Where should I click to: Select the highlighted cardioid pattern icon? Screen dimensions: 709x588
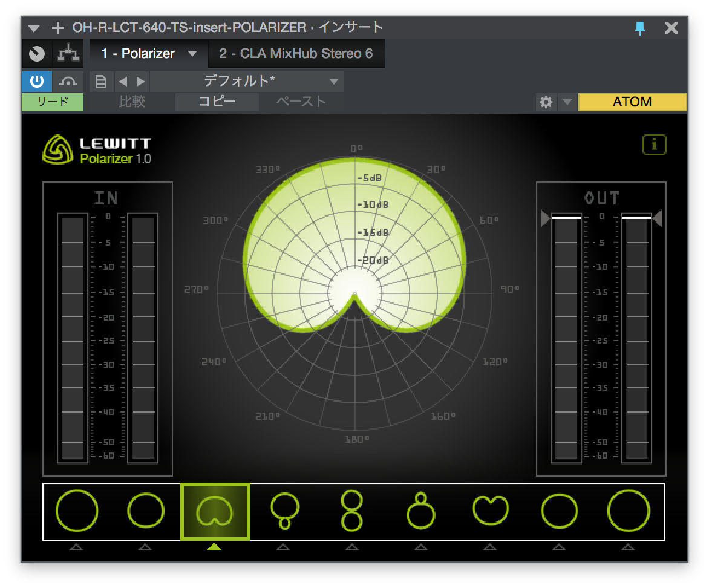coord(215,512)
